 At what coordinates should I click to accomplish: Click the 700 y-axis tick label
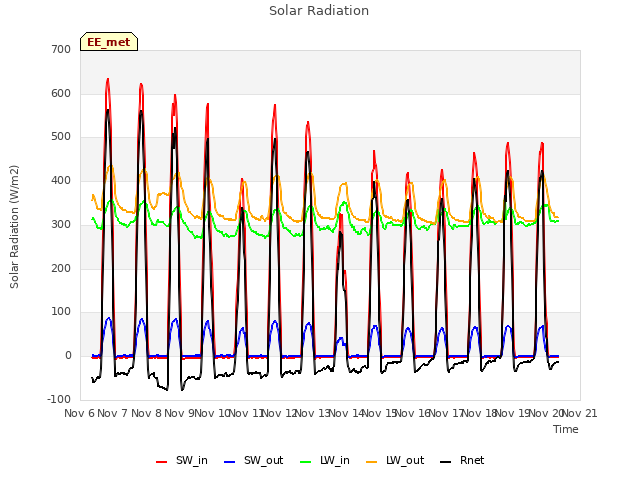point(61,49)
